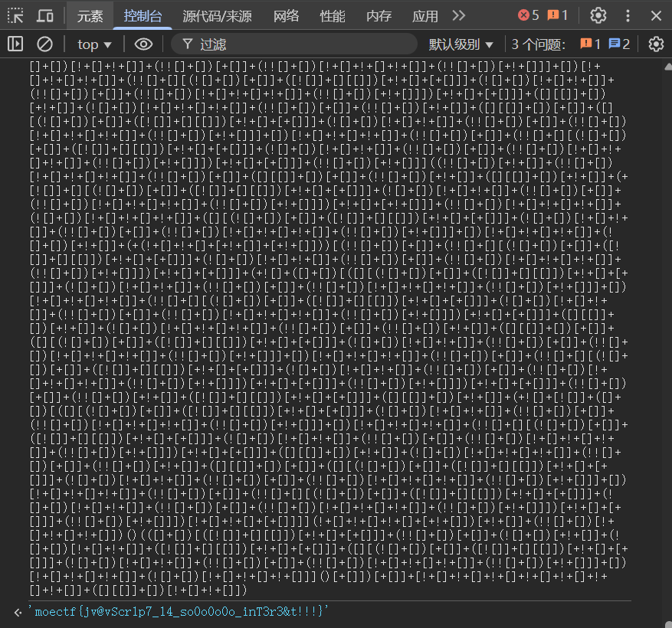Create a live expression via the eye icon
Viewport: 672px width, 628px height.
pyautogui.click(x=146, y=44)
